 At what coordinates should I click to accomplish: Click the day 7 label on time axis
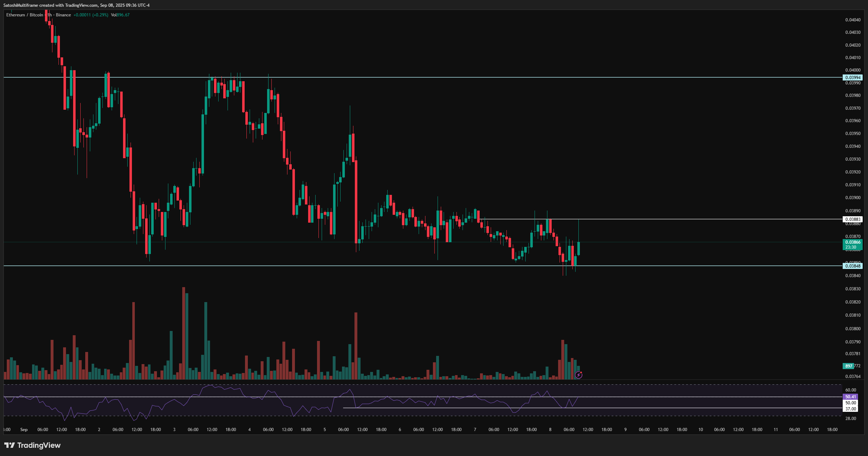pyautogui.click(x=475, y=430)
